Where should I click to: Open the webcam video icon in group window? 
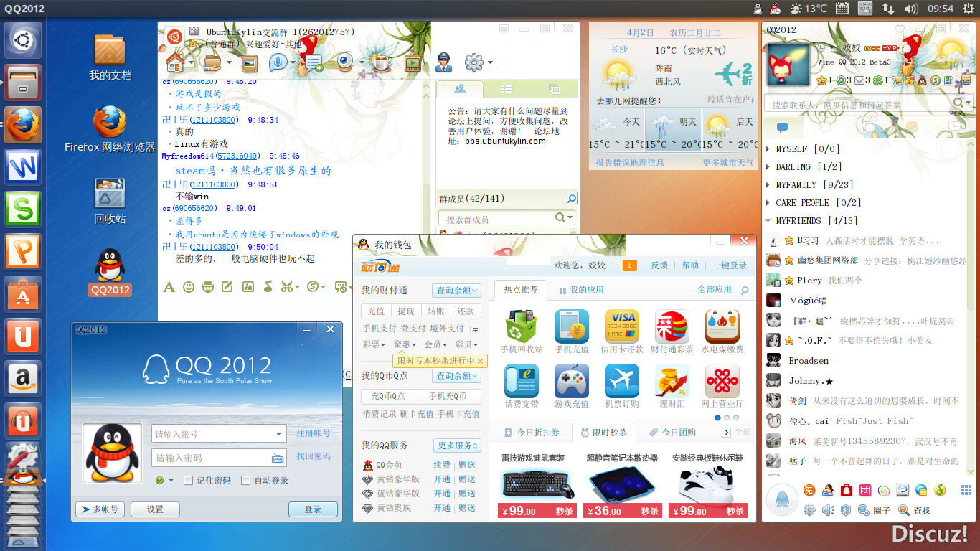tap(345, 63)
